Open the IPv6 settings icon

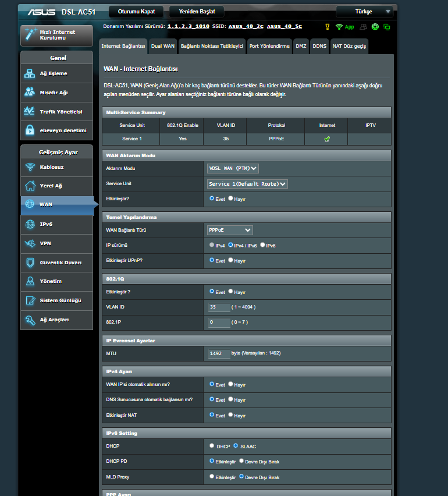pyautogui.click(x=30, y=224)
